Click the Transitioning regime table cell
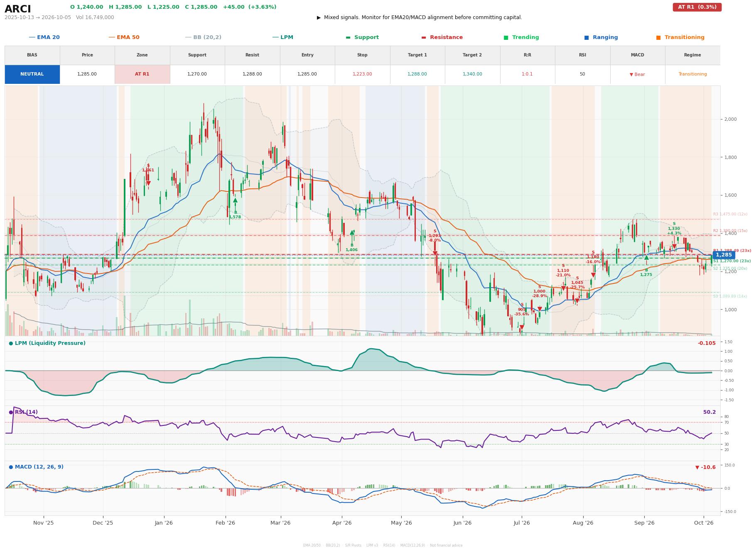Screen dimensions: 756x552 pyautogui.click(x=692, y=74)
